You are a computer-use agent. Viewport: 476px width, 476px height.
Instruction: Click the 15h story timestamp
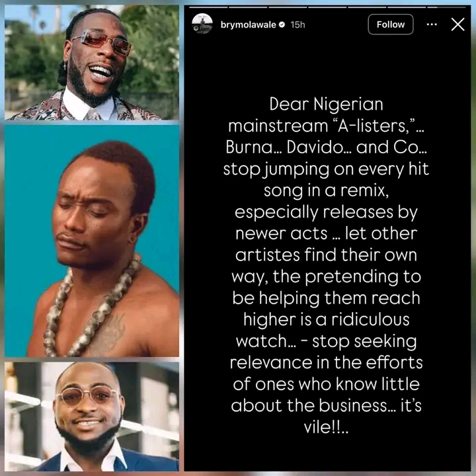tap(297, 24)
